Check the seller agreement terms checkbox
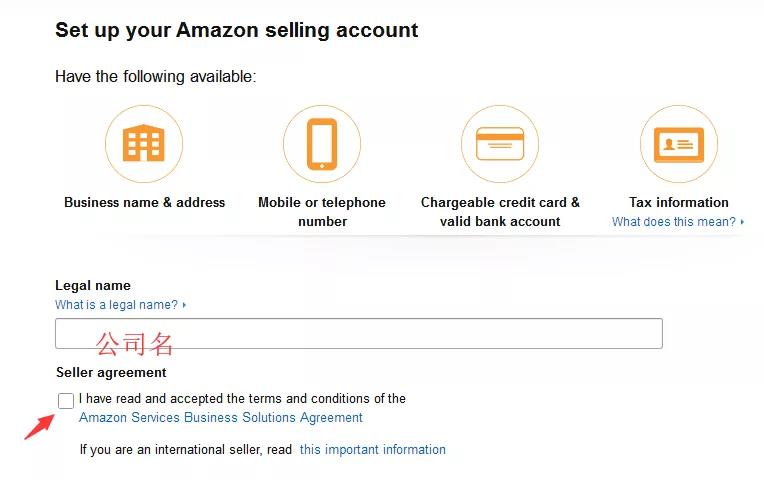The image size is (764, 480). 66,401
